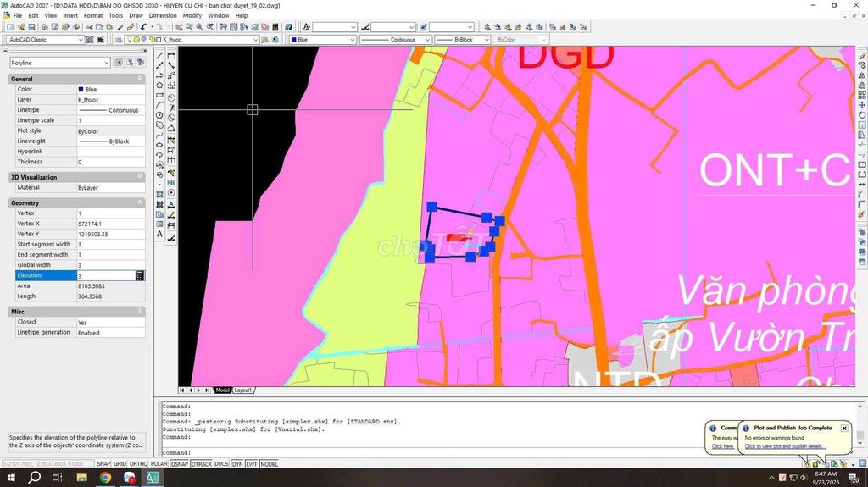Image resolution: width=868 pixels, height=487 pixels.
Task: Expand the Polyline object type dropdown
Action: [106, 63]
